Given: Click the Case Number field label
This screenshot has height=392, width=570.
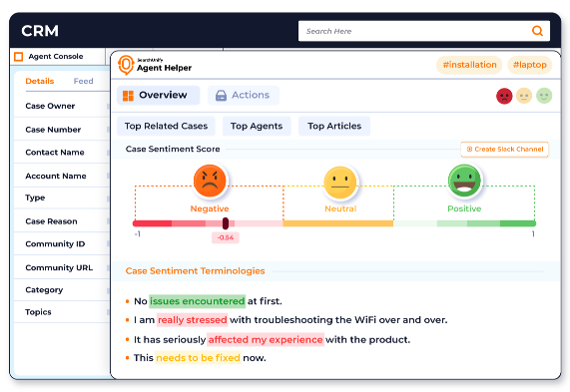Looking at the screenshot, I should [x=53, y=130].
